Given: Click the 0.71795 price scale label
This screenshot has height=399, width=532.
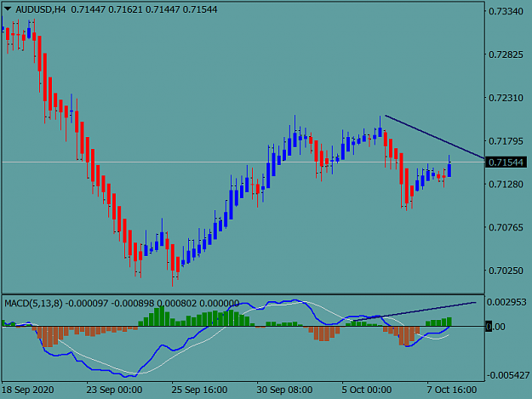Looking at the screenshot, I should pos(506,140).
